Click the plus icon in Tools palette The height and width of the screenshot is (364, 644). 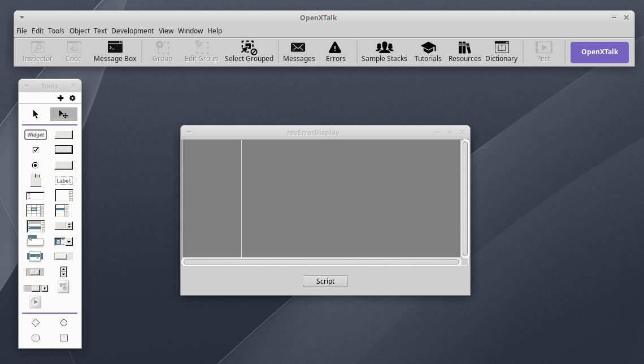pyautogui.click(x=60, y=98)
